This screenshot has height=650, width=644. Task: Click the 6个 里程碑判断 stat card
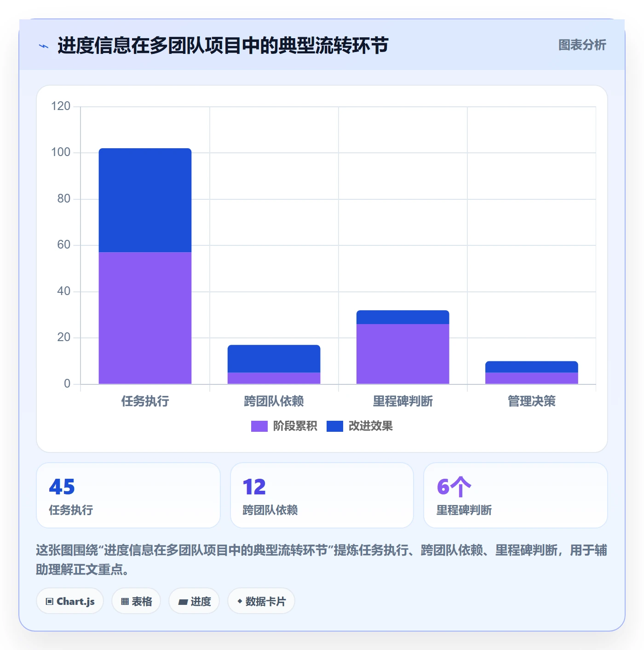(516, 495)
